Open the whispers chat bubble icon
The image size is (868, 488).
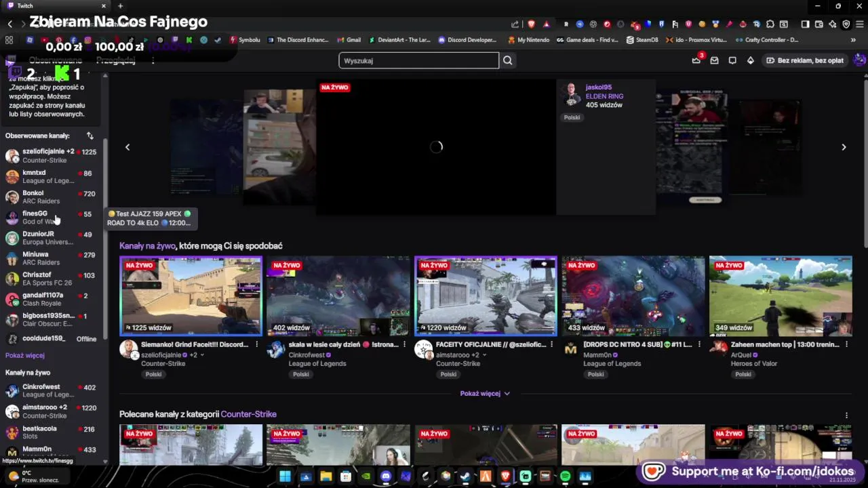click(732, 60)
